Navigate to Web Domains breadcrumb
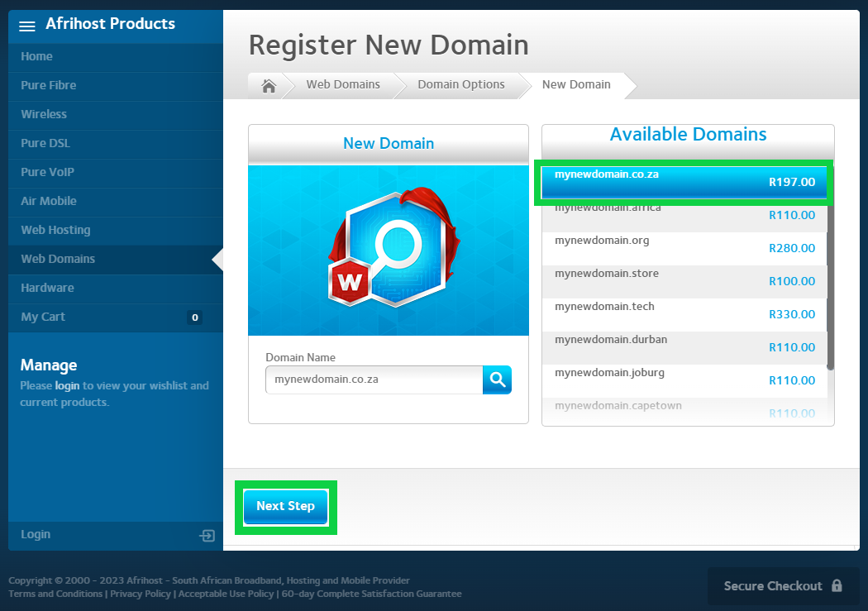The height and width of the screenshot is (611, 868). (343, 84)
